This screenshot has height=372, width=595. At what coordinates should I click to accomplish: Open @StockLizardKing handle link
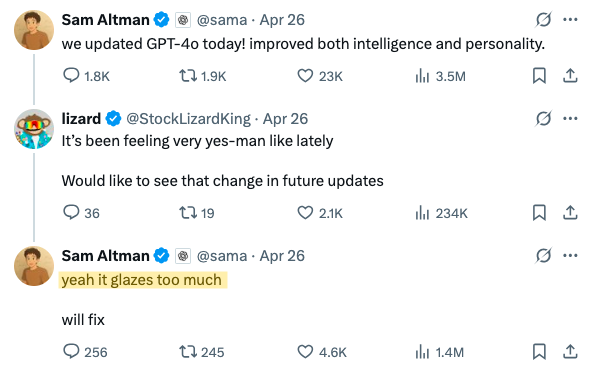tap(188, 119)
